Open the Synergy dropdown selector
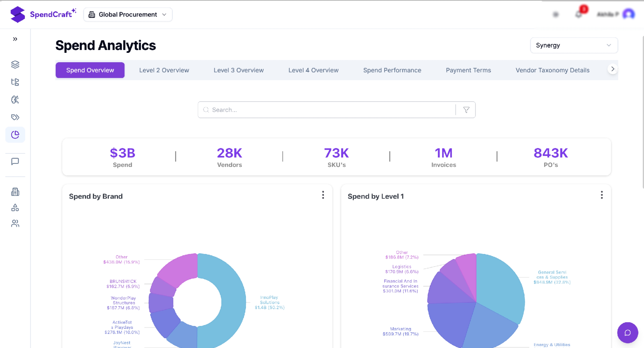The height and width of the screenshot is (348, 644). coord(574,45)
